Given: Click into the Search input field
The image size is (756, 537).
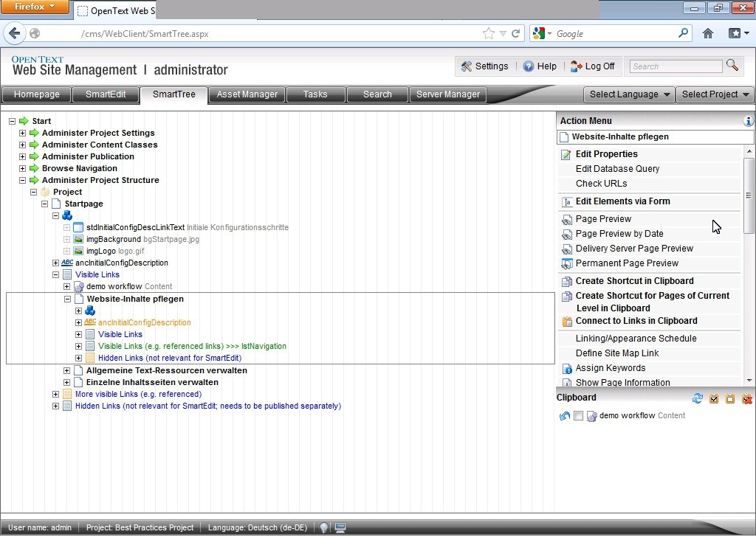Looking at the screenshot, I should coord(676,66).
